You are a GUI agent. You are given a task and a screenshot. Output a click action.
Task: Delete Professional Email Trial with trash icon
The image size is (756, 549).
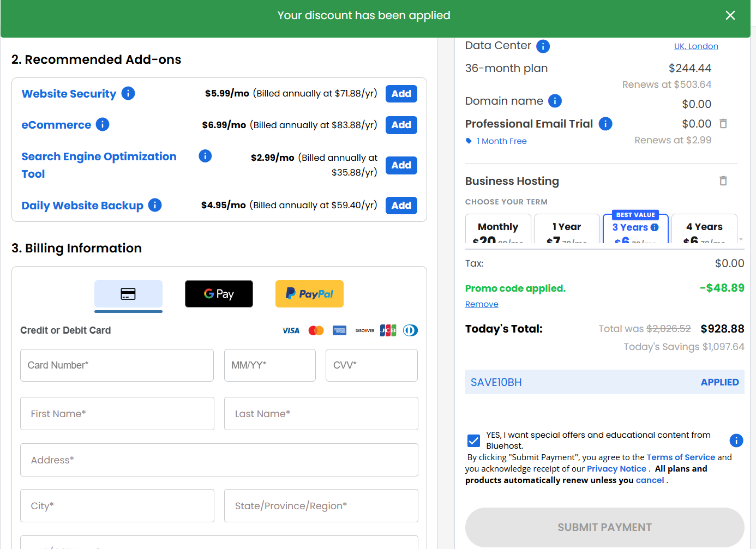[x=723, y=124]
